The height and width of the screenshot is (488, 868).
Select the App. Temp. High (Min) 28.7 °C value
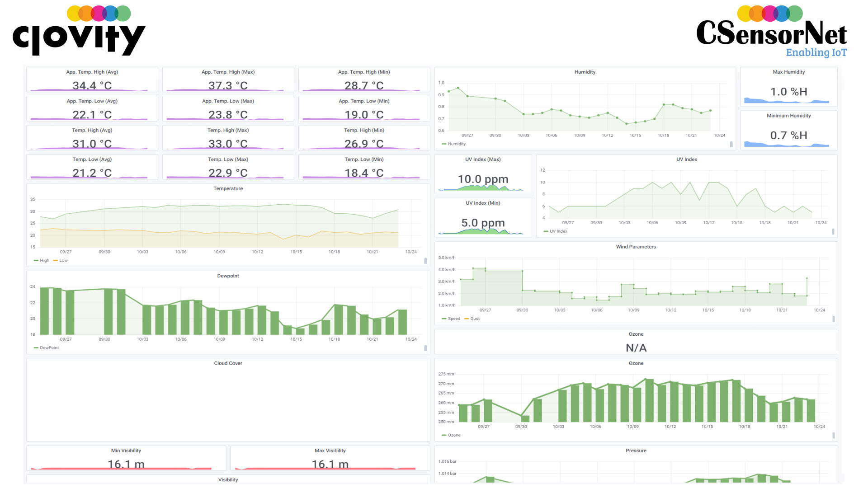[364, 85]
